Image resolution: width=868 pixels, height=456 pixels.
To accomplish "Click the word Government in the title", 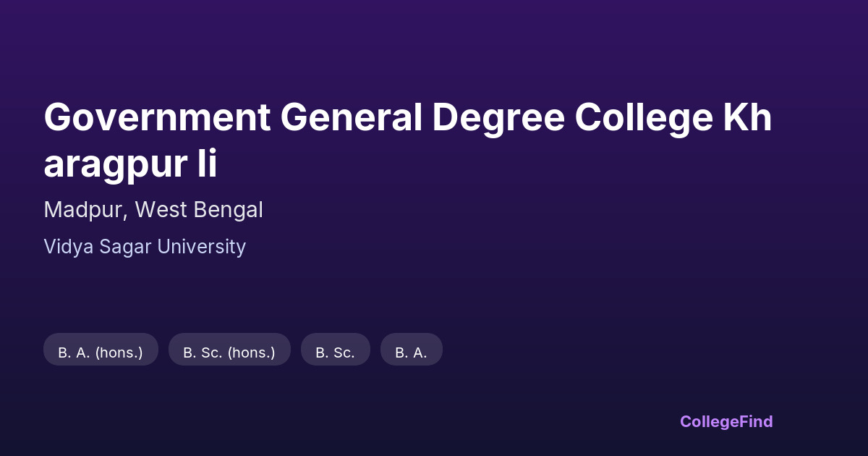I will click(157, 118).
